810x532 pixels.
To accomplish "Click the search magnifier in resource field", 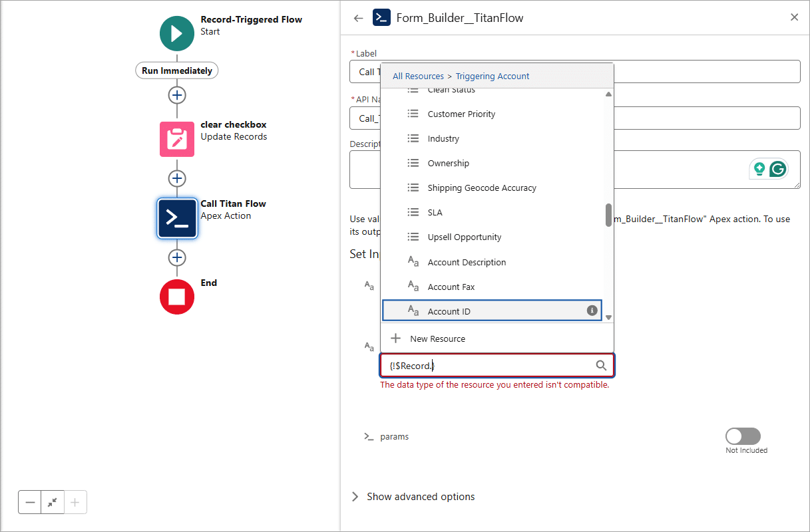I will pos(601,365).
